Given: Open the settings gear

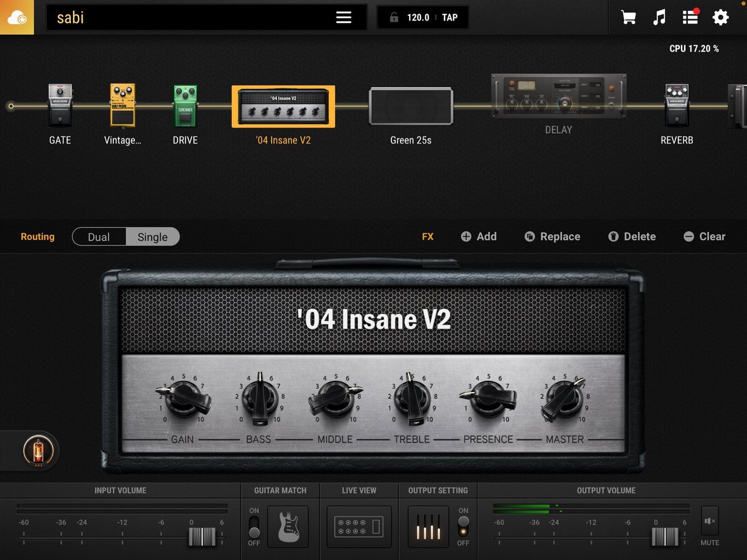Looking at the screenshot, I should click(x=721, y=17).
